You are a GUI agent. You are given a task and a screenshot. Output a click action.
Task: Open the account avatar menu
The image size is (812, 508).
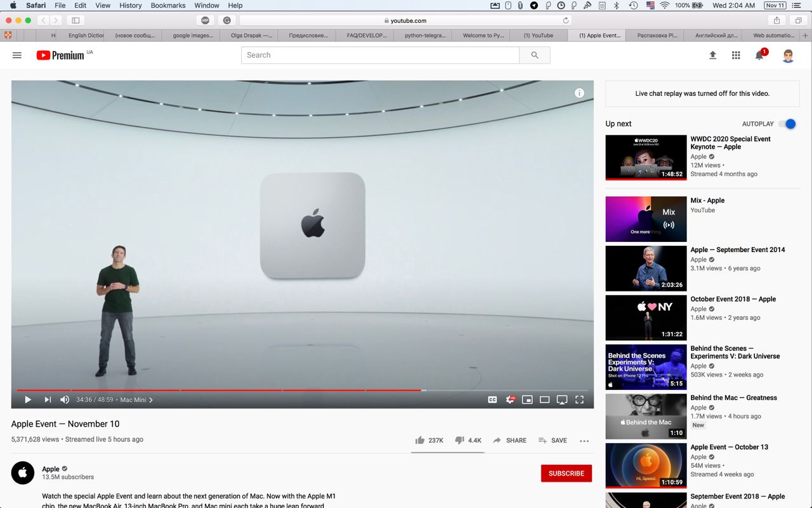coord(788,55)
